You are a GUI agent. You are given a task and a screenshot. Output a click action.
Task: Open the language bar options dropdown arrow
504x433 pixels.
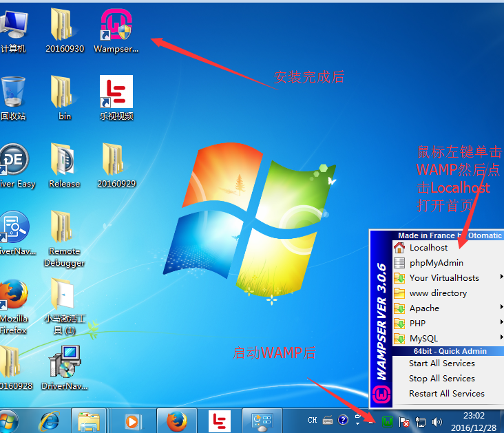click(x=358, y=423)
